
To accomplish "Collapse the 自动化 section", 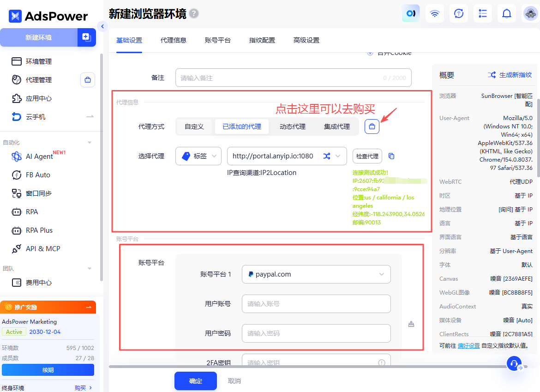I will click(90, 142).
